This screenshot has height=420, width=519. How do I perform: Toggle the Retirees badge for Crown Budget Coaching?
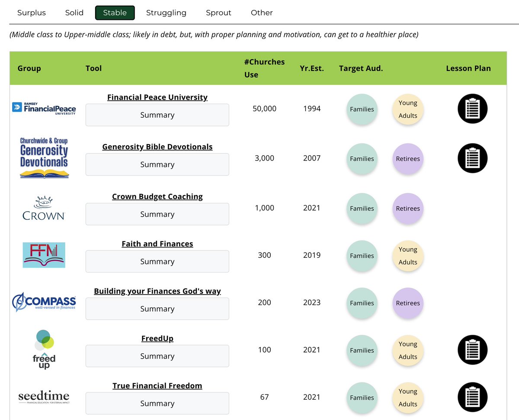click(x=407, y=208)
